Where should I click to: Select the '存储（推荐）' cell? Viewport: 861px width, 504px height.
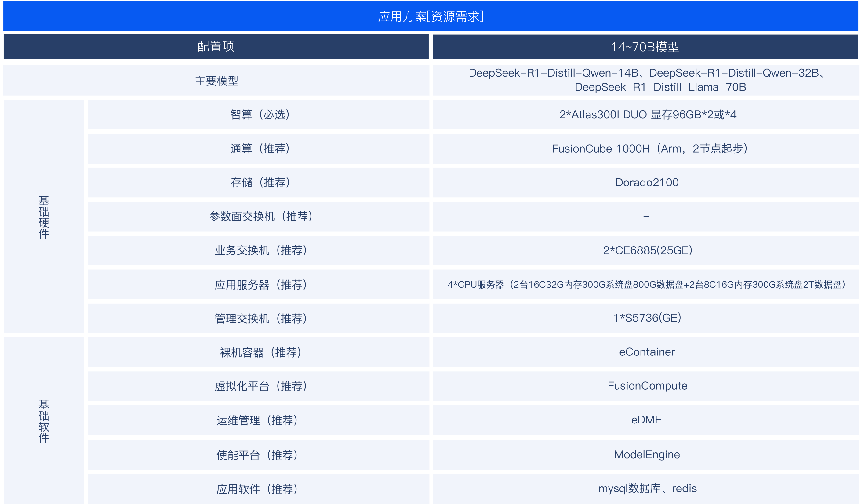[259, 182]
